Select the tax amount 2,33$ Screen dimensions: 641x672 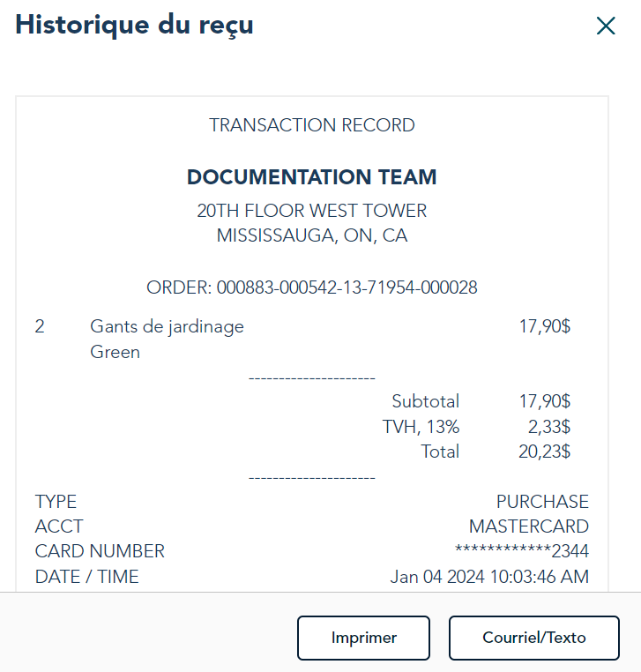click(549, 428)
